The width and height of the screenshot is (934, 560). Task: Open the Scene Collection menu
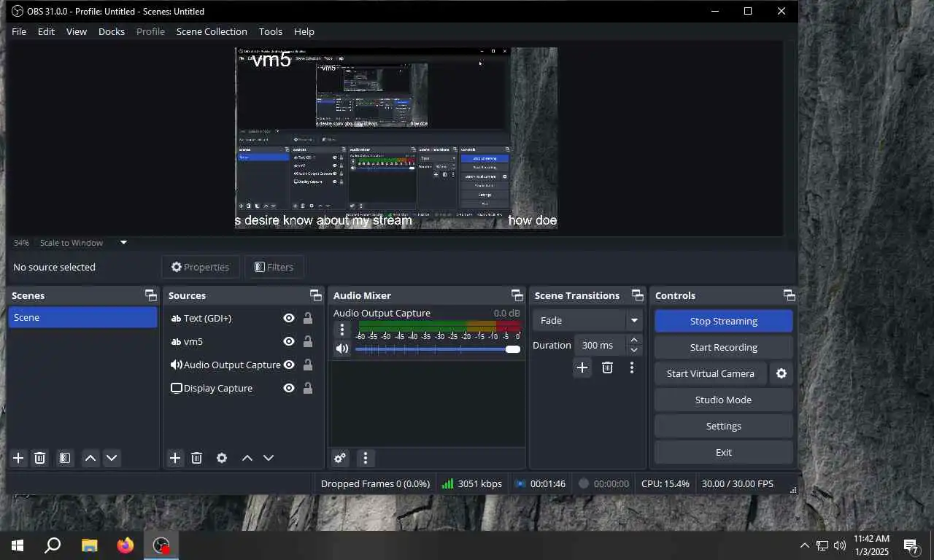[x=212, y=31]
